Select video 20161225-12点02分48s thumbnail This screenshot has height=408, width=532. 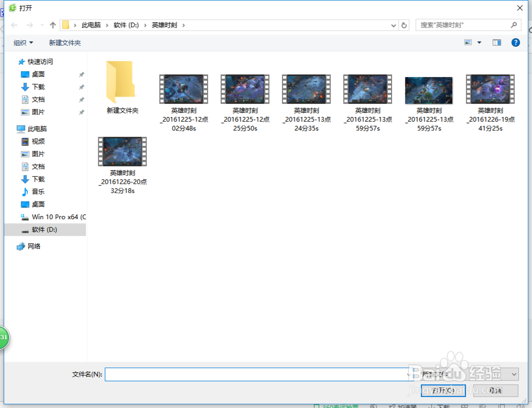click(184, 89)
